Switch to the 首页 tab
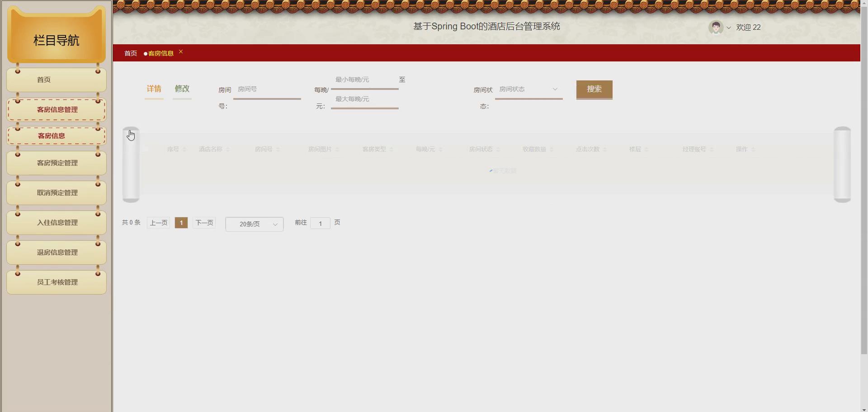This screenshot has height=412, width=868. [x=130, y=53]
